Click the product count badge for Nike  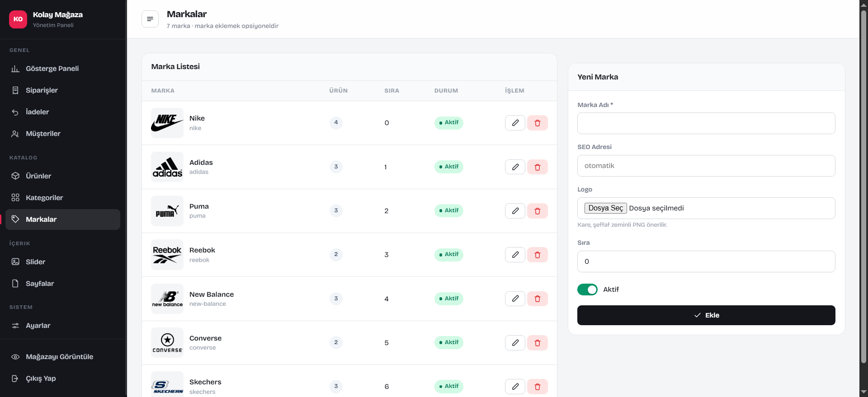[336, 123]
